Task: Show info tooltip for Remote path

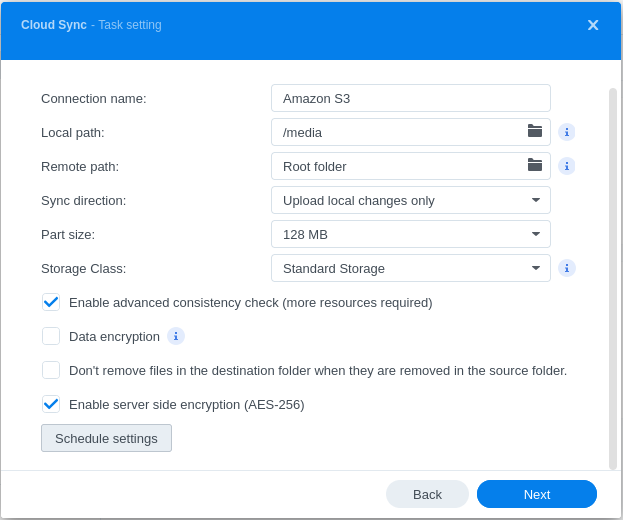Action: click(567, 166)
